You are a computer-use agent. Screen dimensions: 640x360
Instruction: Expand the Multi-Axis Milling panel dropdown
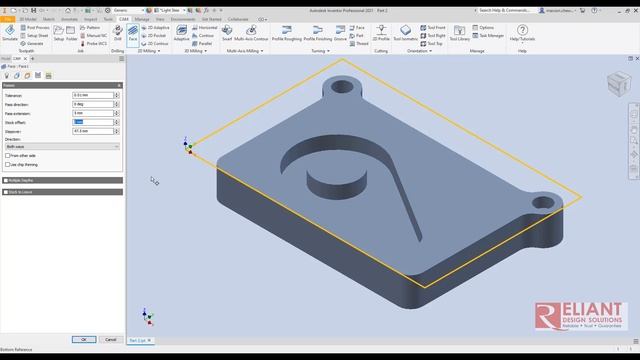click(245, 51)
